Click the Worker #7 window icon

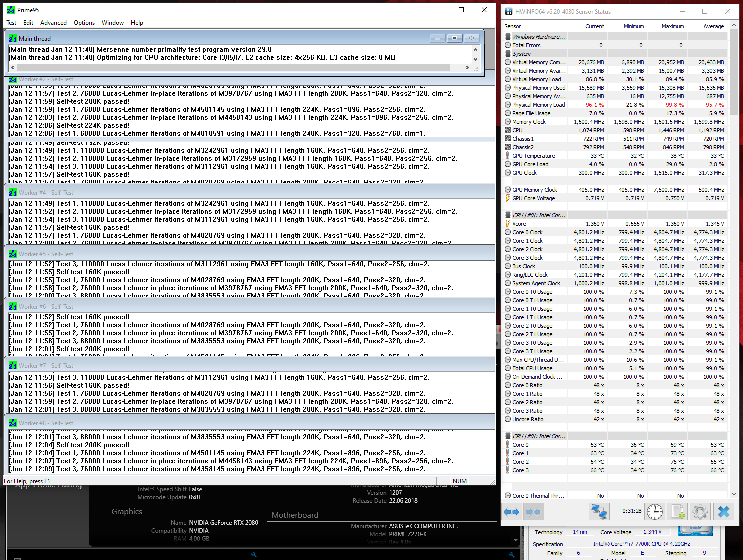(13, 365)
